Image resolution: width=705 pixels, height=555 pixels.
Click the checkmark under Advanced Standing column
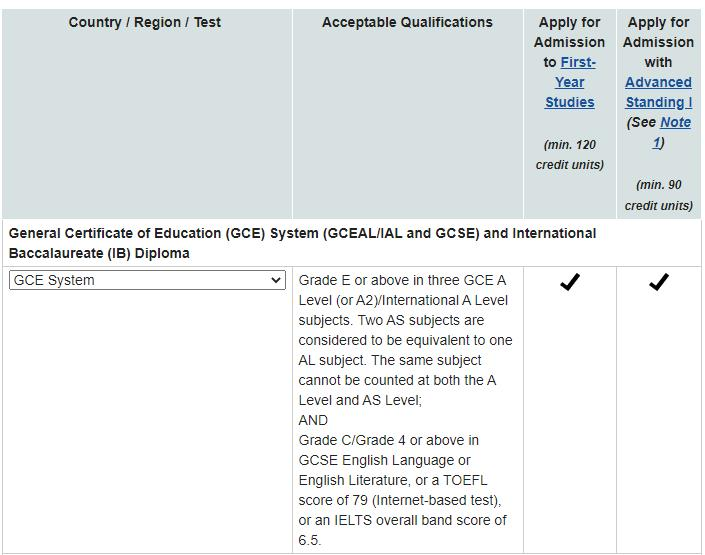[658, 283]
